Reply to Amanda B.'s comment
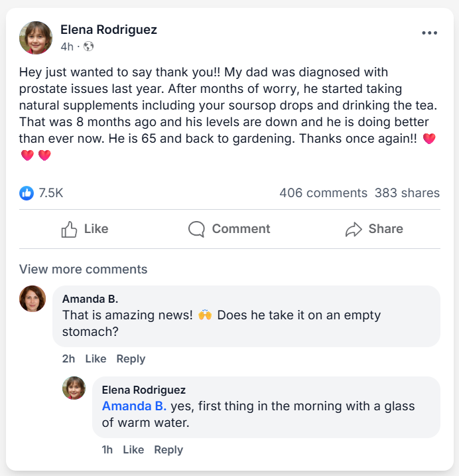 131,358
